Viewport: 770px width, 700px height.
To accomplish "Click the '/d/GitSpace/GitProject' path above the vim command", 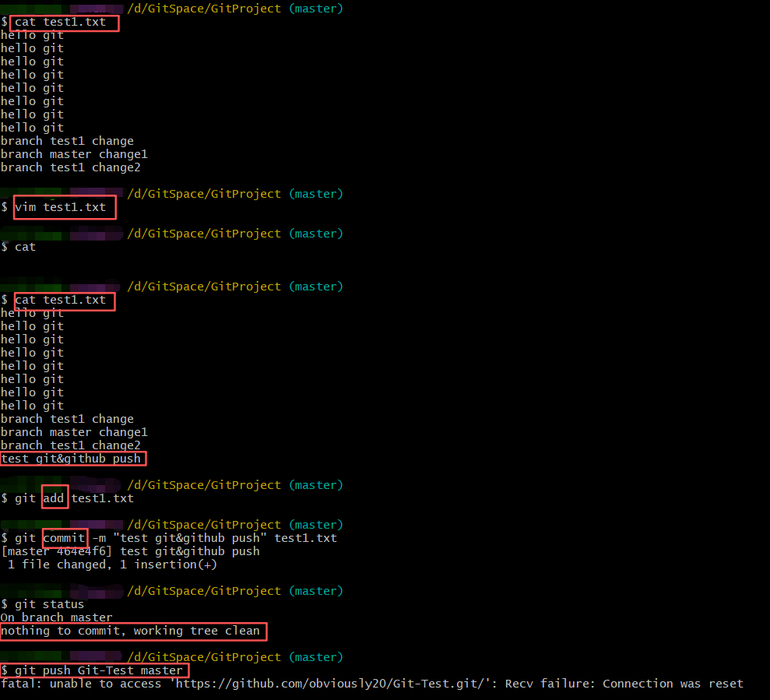I will pos(204,194).
